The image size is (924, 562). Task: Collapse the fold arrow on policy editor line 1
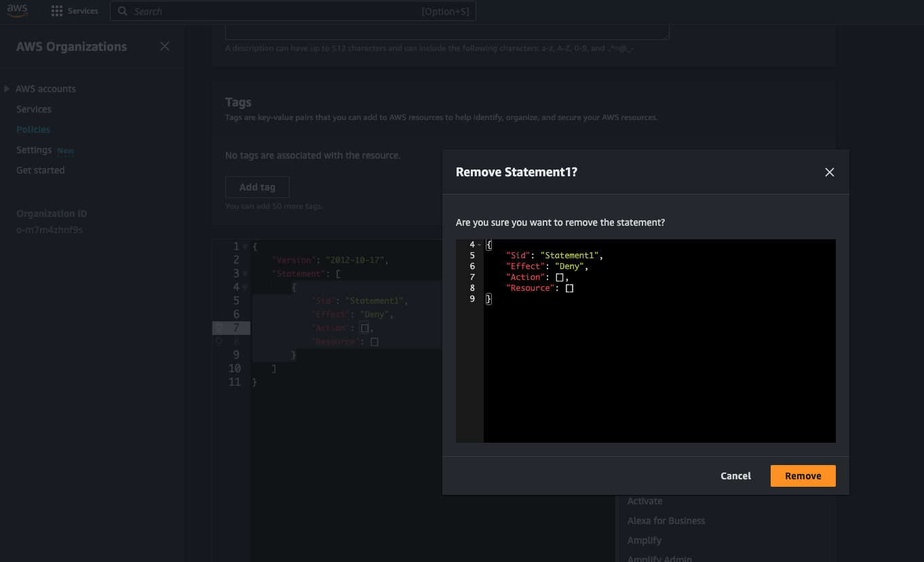click(x=245, y=247)
